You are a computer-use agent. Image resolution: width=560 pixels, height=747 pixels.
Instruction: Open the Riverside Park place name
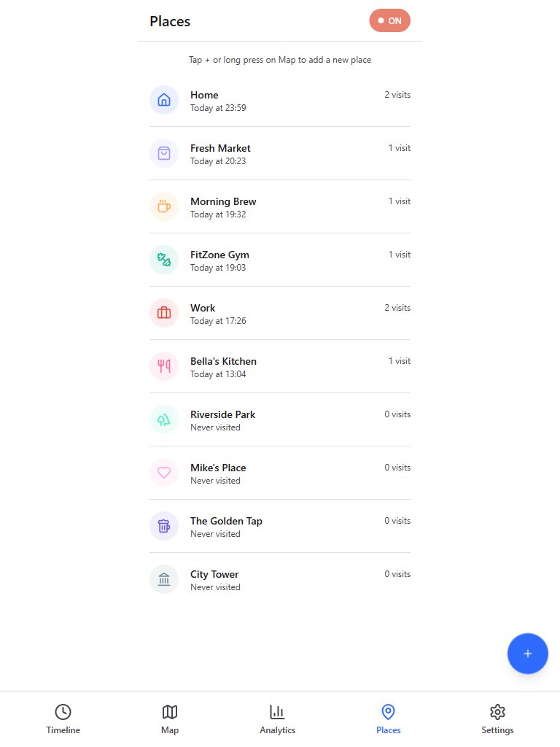222,414
